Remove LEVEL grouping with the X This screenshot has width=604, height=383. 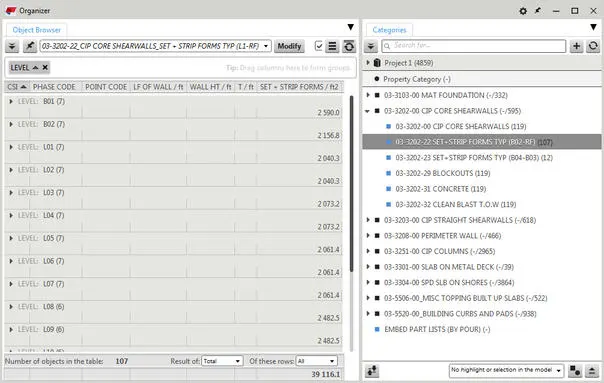(45, 68)
